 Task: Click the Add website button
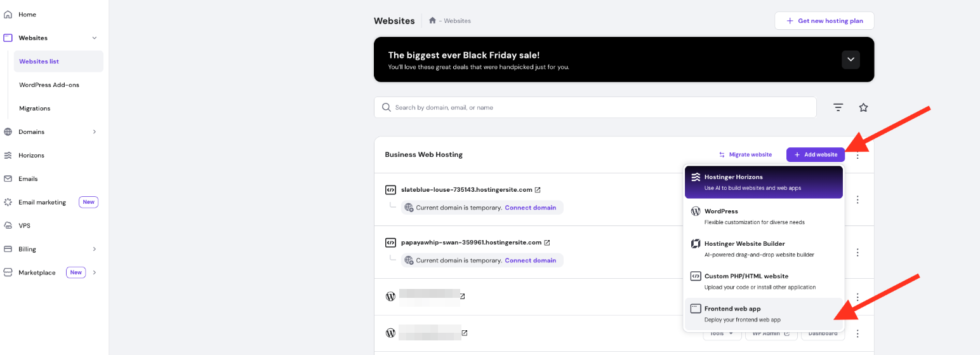pyautogui.click(x=815, y=154)
